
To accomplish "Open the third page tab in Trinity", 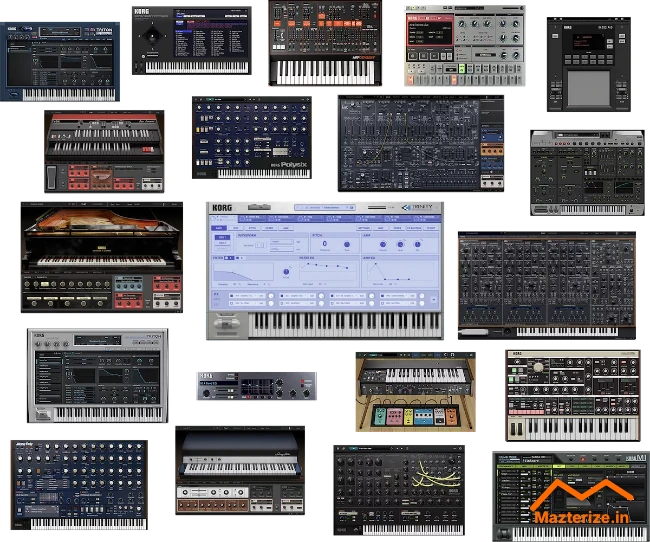I will [x=252, y=228].
